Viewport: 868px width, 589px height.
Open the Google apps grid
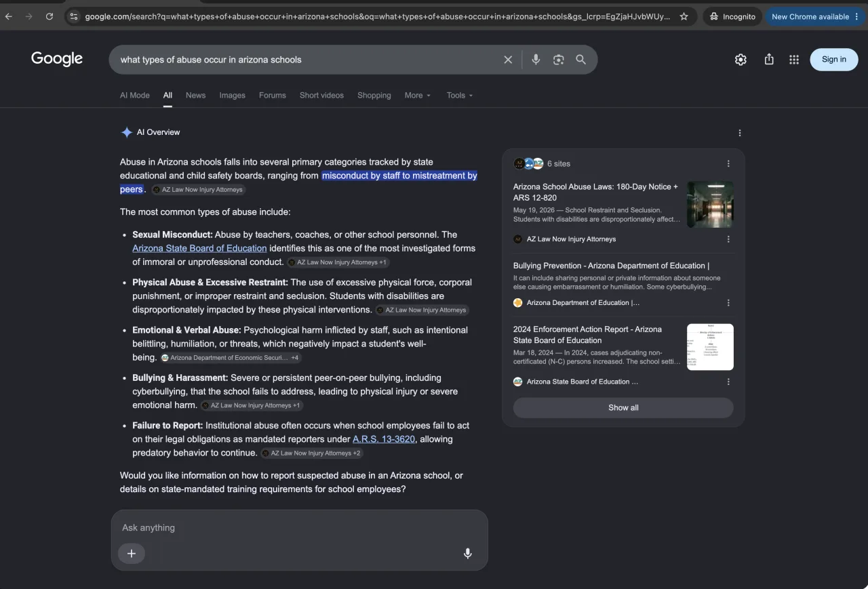pyautogui.click(x=794, y=60)
